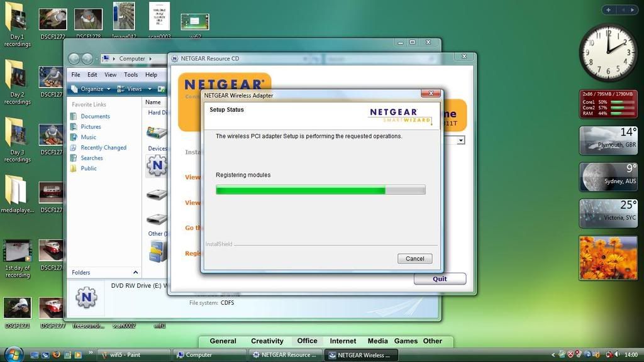Click the Name column header in Explorer
644x362 pixels.
[x=153, y=102]
